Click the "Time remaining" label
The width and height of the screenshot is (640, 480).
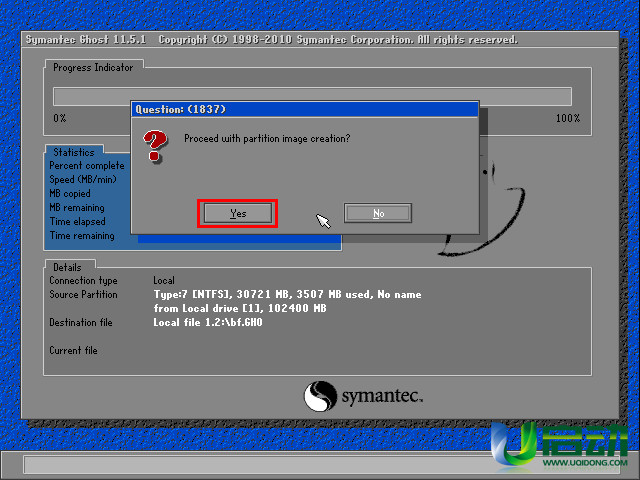tap(82, 236)
